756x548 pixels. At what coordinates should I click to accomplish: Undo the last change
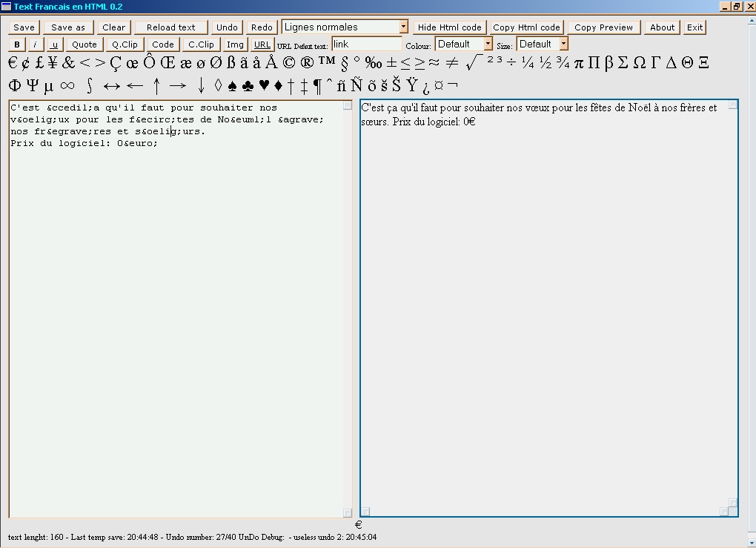point(227,27)
